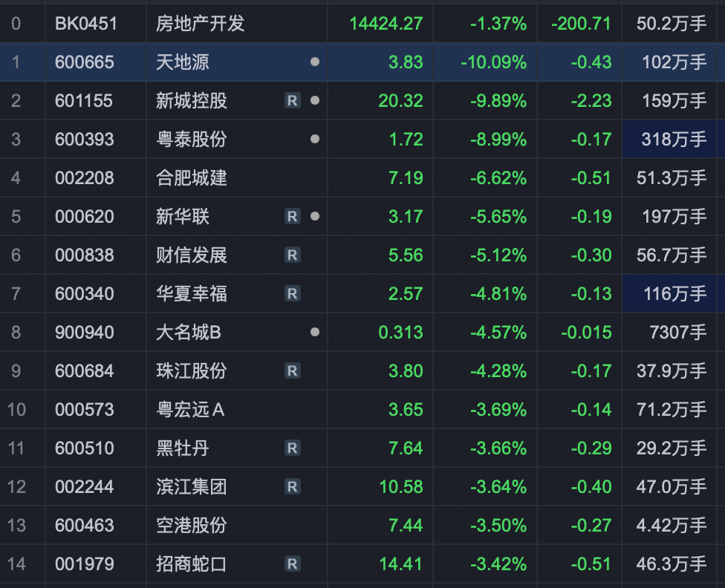
Task: Click the R badge on 新华联 row
Action: 292,216
